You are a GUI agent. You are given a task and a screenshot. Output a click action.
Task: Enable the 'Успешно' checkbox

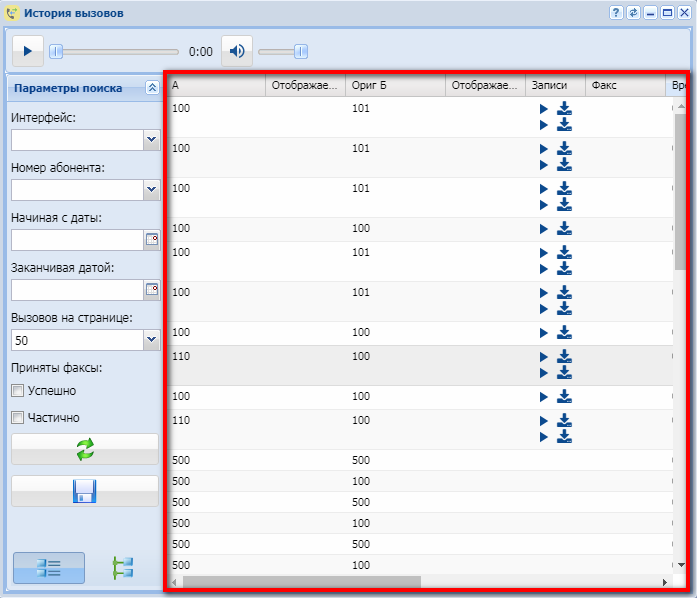17,391
